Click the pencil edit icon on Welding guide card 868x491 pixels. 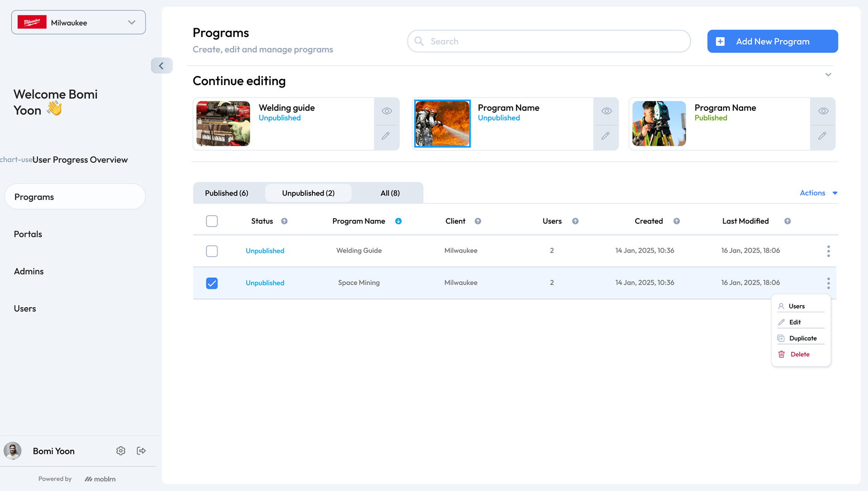coord(386,136)
